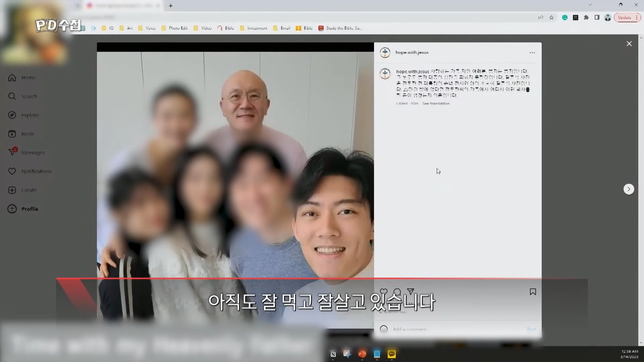Open the tab search chevron in title bar
644x362 pixels.
tap(590, 5)
